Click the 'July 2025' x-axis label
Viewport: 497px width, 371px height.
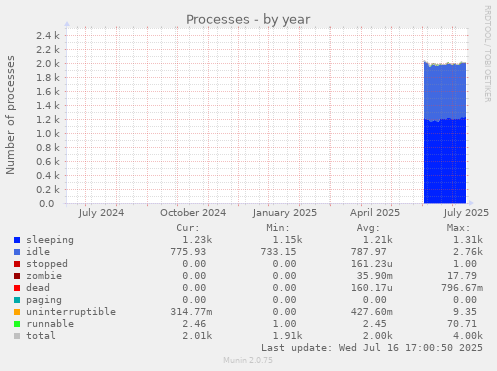point(466,213)
